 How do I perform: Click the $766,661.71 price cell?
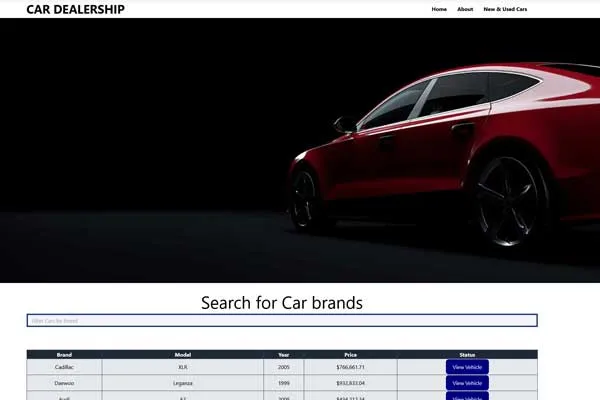point(350,367)
